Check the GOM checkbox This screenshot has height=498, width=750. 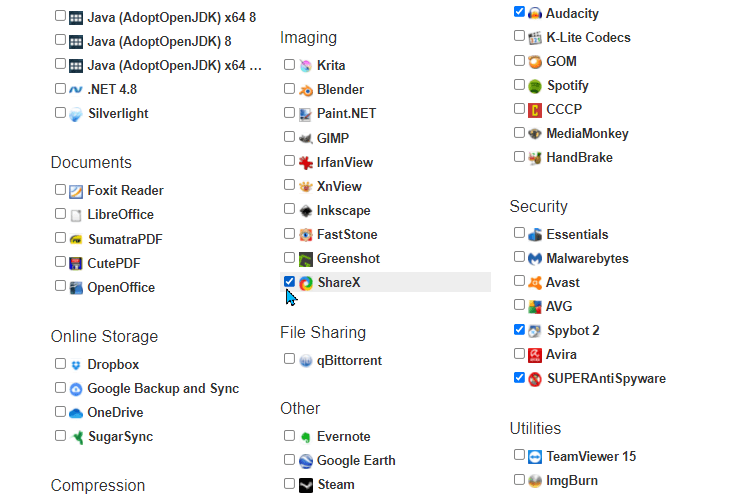[519, 60]
